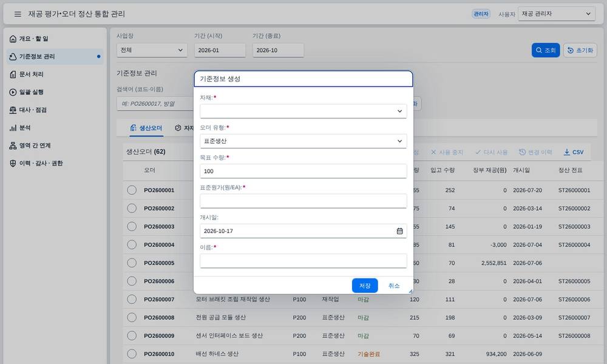Click the magnifier icon on 조회 button
This screenshot has width=607, height=364.
539,50
